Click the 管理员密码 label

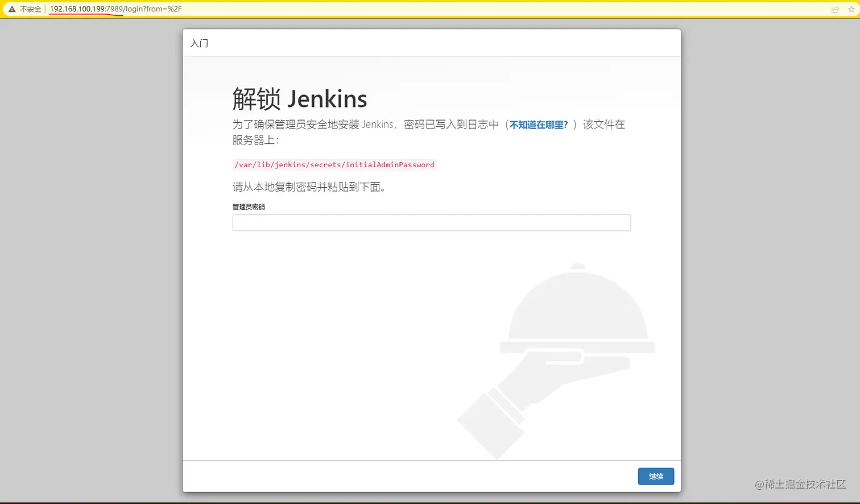[249, 206]
